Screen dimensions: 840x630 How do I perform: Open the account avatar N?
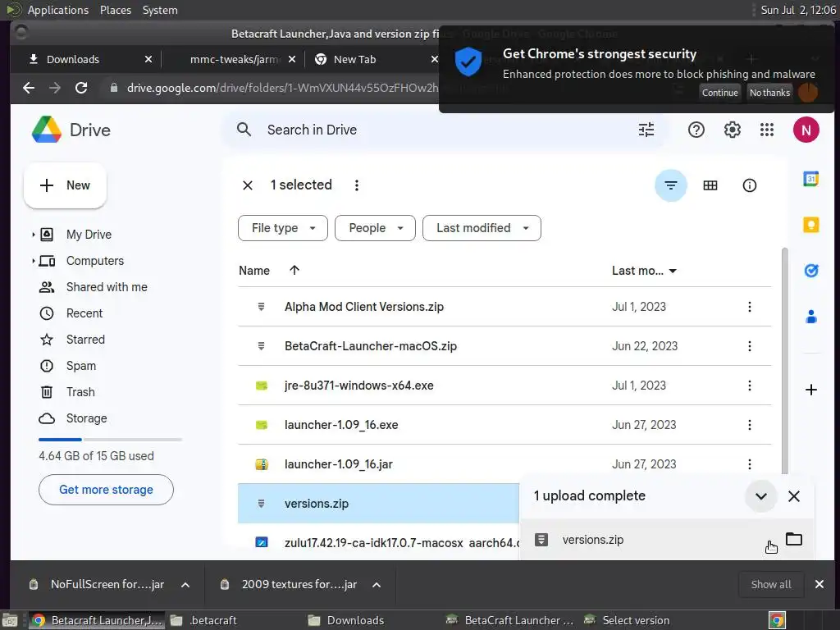pyautogui.click(x=806, y=130)
